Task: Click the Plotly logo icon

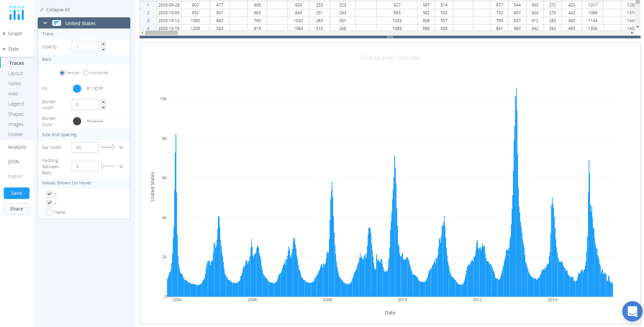Action: tap(17, 13)
